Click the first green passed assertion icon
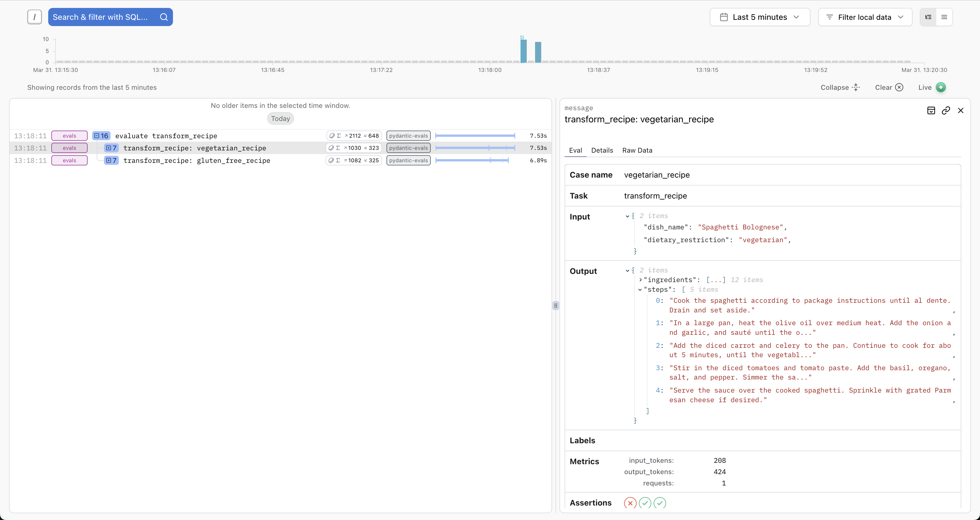 (645, 503)
